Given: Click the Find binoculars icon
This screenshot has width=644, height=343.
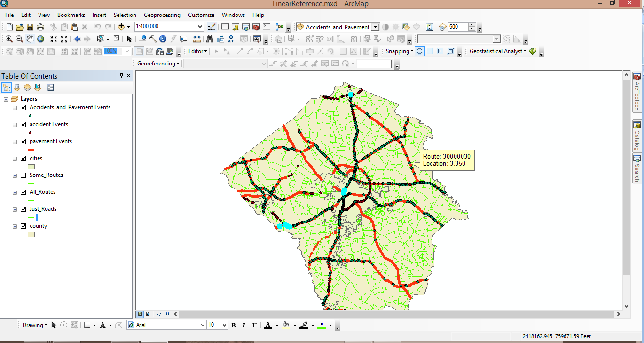Looking at the screenshot, I should coord(210,39).
